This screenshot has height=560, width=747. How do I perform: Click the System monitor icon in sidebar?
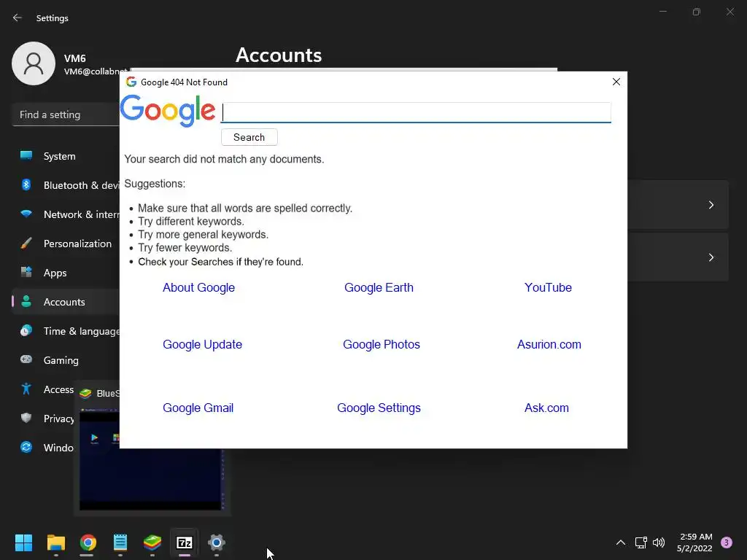[x=26, y=156]
